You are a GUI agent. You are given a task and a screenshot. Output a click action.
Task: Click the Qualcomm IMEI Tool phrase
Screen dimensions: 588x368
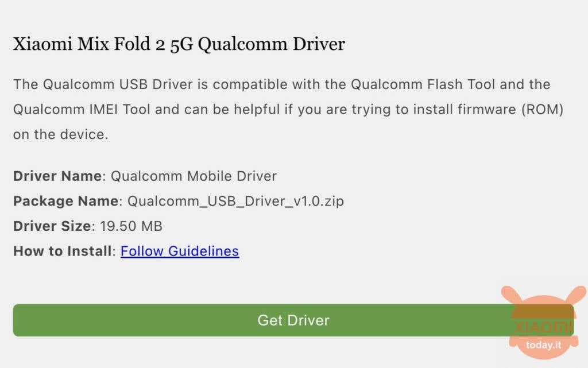[82, 110]
